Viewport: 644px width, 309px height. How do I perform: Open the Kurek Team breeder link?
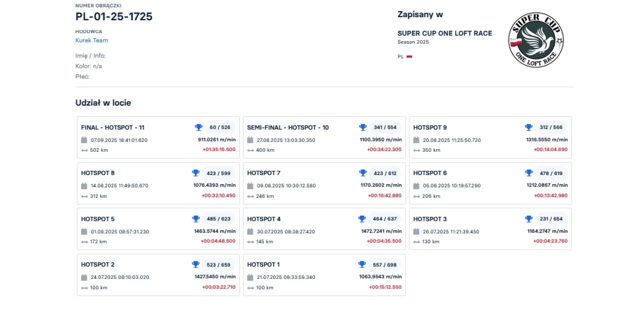tap(91, 40)
